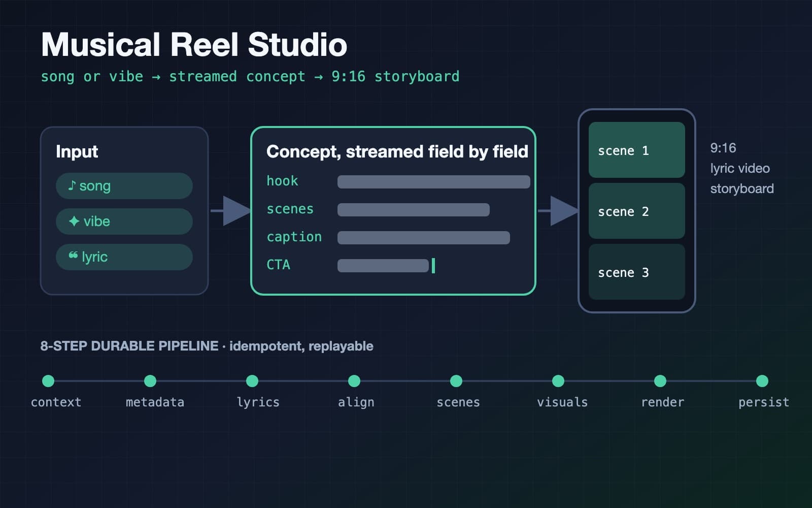Click the 'CTA' field label
The width and height of the screenshot is (812, 508).
(278, 265)
